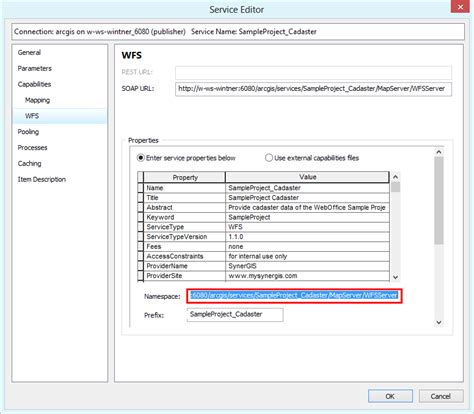Click the SOAP URL field
The width and height of the screenshot is (474, 414).
pyautogui.click(x=313, y=89)
